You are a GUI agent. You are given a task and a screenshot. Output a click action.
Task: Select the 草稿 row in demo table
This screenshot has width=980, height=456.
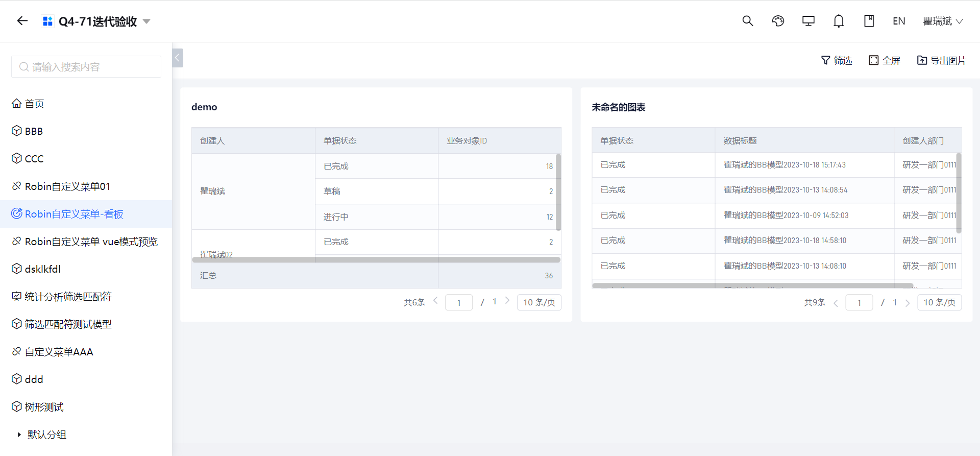point(438,191)
